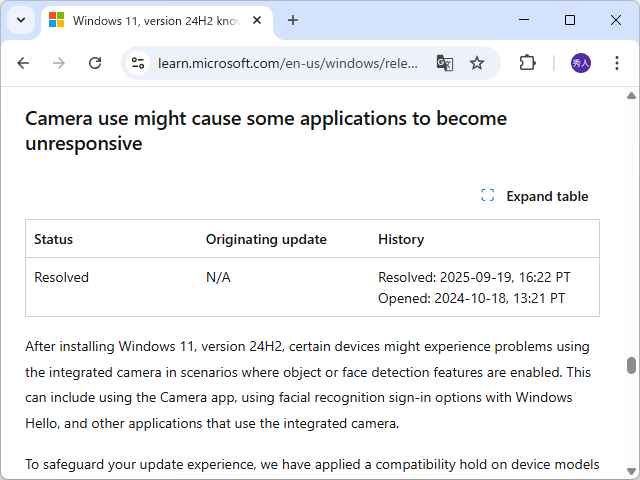This screenshot has width=640, height=480.
Task: Click the page vertical scrollbar thumb
Action: [x=631, y=365]
